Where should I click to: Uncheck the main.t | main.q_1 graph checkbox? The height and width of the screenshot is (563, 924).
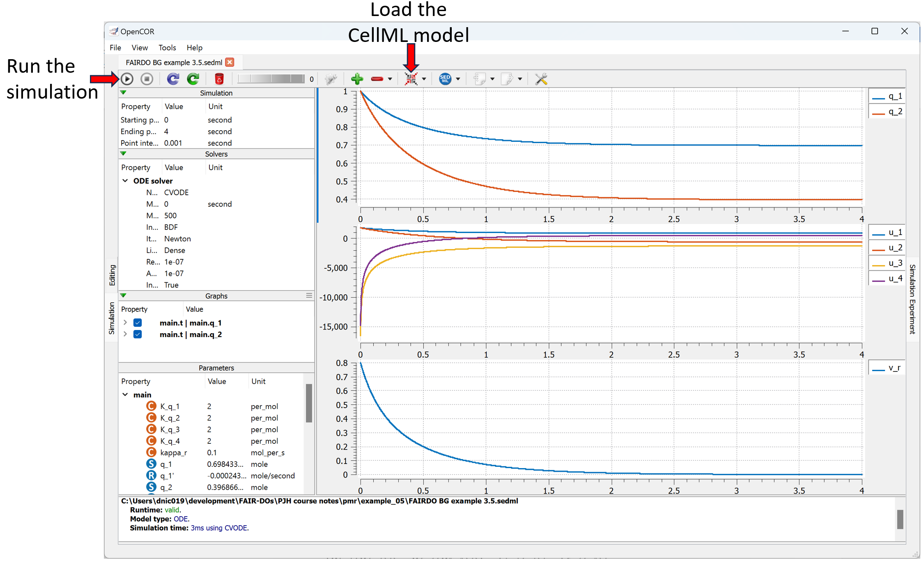tap(138, 323)
